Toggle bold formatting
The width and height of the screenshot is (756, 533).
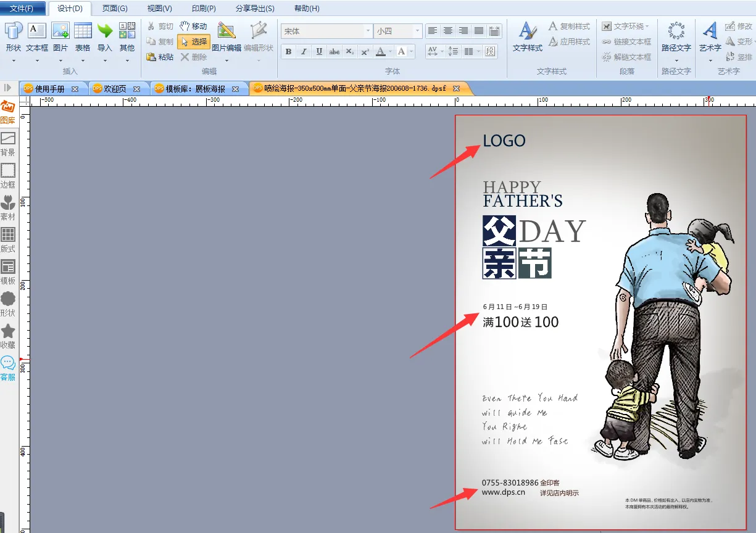[288, 52]
